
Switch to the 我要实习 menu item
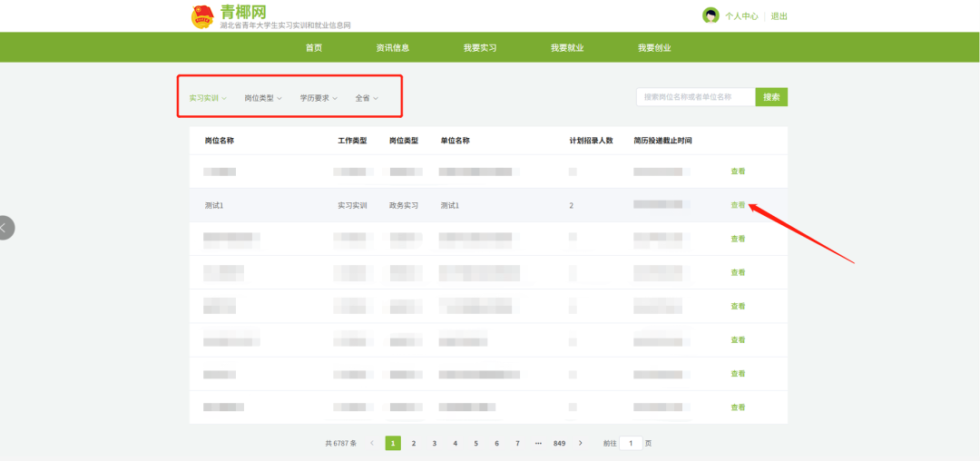480,48
